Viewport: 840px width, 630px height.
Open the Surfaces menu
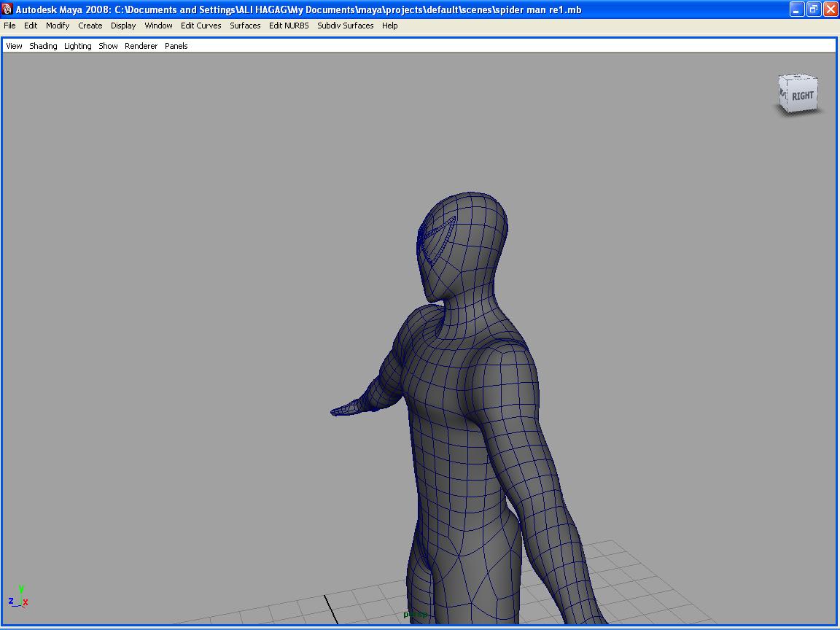click(x=245, y=26)
